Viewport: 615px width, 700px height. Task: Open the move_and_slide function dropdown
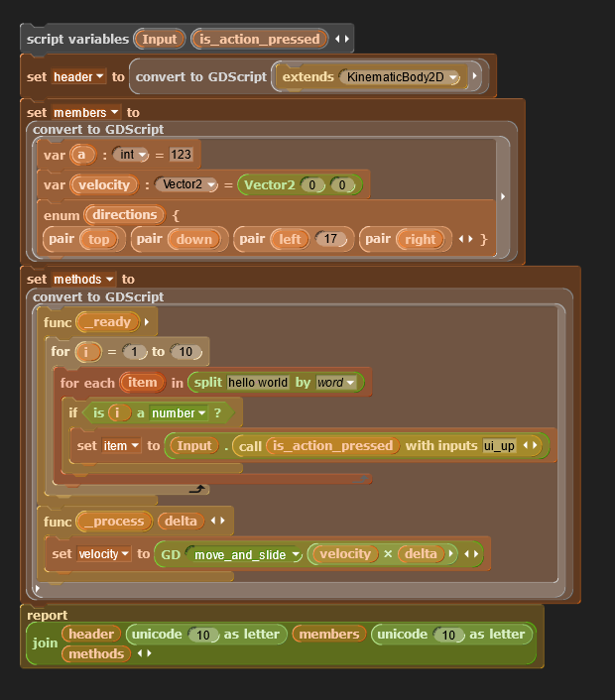coord(296,555)
